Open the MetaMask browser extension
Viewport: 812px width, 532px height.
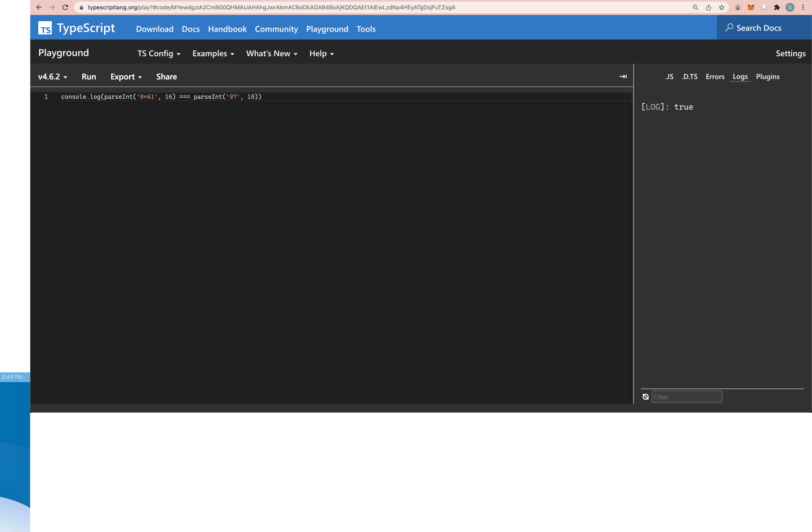click(x=751, y=7)
